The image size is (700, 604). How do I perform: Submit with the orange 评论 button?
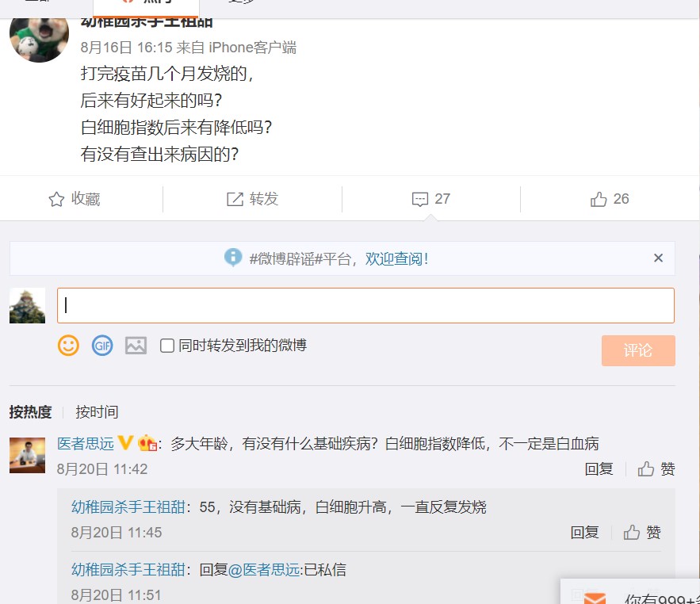pos(638,350)
